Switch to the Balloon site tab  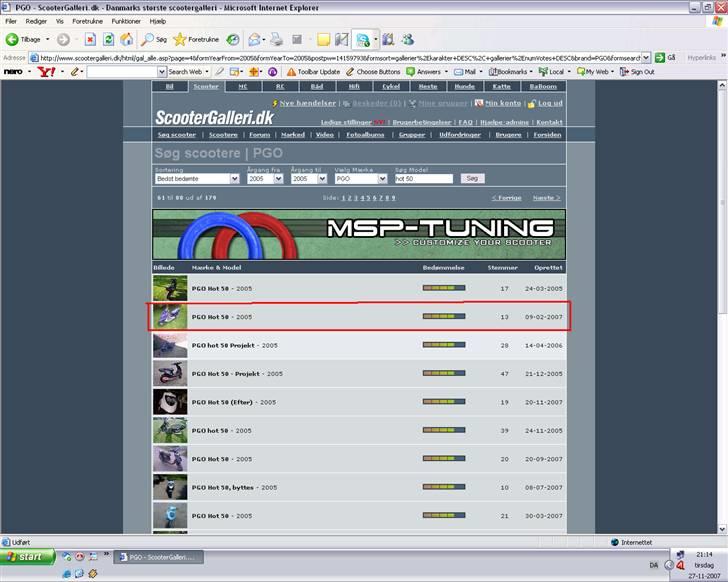[x=543, y=86]
